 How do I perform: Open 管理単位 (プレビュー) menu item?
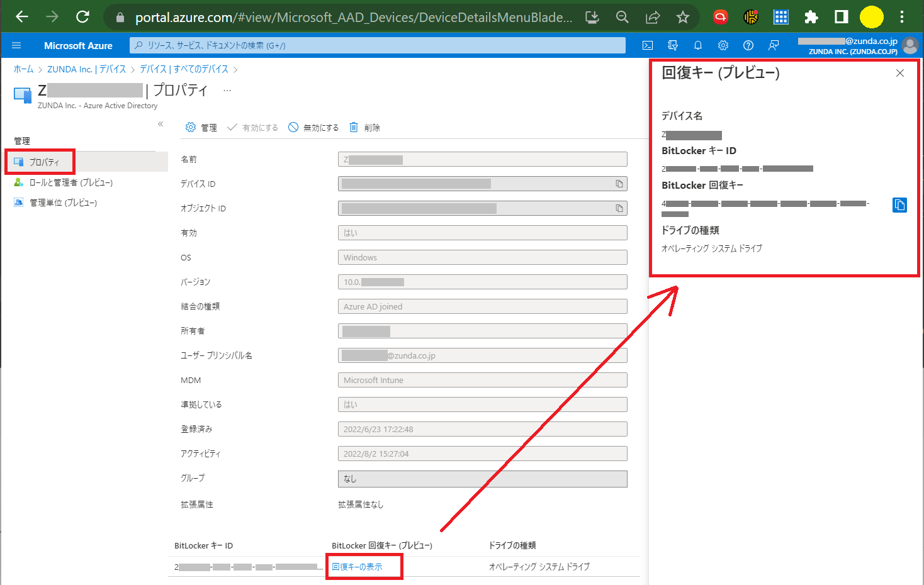tap(63, 203)
